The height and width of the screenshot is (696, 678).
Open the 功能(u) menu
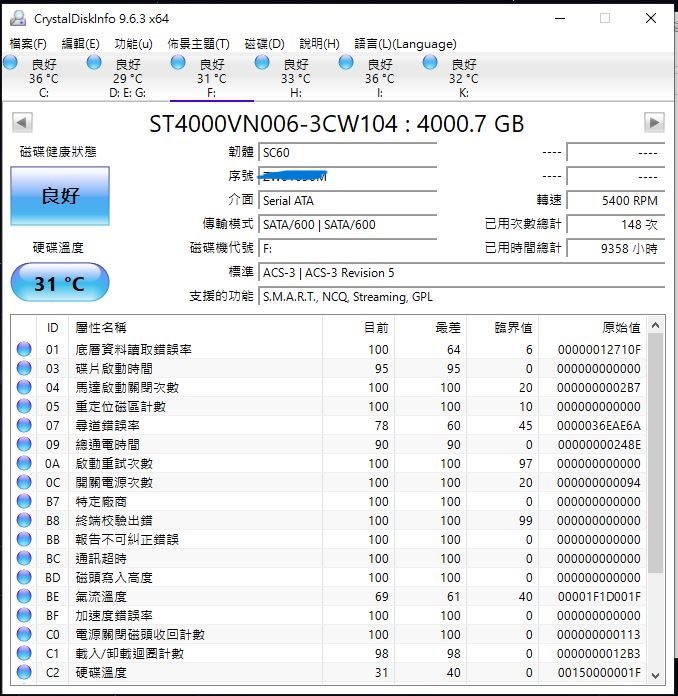[133, 44]
